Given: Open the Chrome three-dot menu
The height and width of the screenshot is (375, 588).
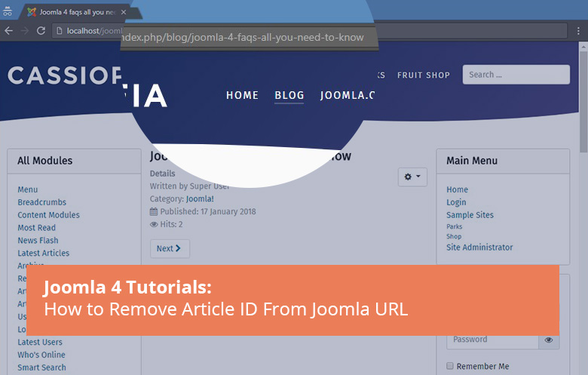Looking at the screenshot, I should (x=578, y=31).
